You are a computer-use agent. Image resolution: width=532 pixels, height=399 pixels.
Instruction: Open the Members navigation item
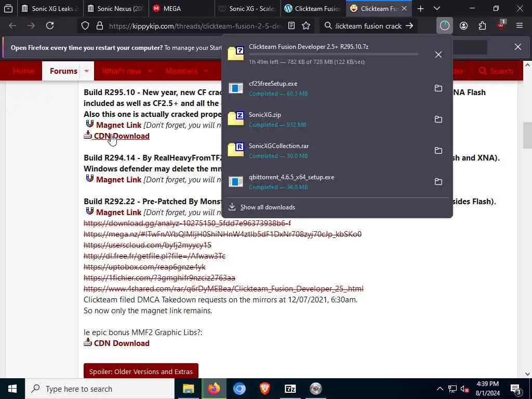(181, 71)
